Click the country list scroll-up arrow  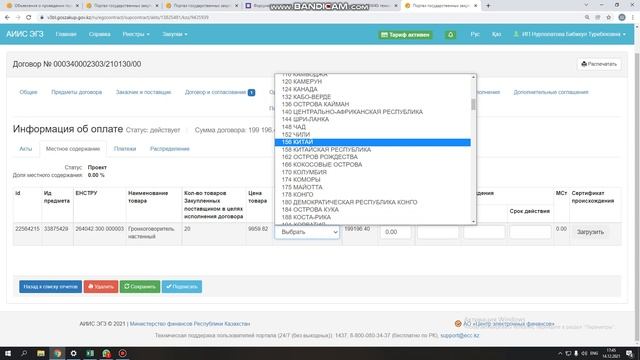tap(473, 77)
